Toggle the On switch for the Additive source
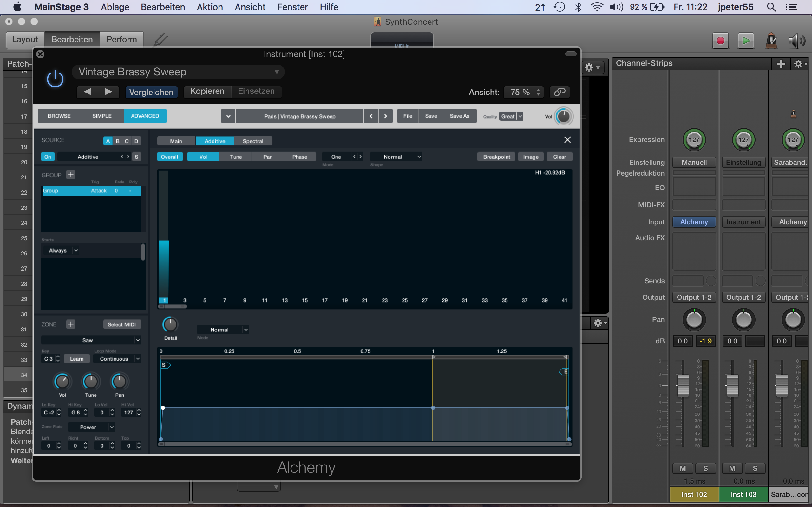Screen dimensions: 812x507 click(47, 156)
